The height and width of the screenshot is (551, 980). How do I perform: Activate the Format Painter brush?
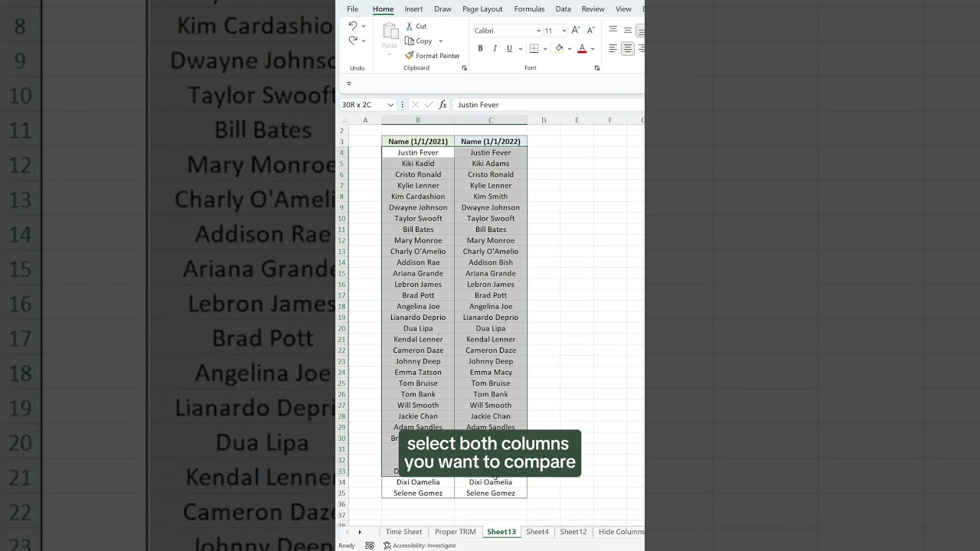click(433, 56)
